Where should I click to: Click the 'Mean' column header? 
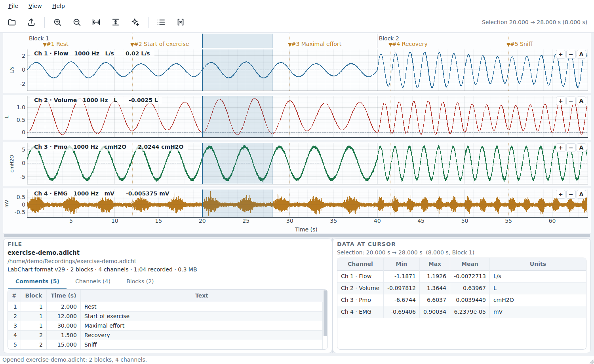pyautogui.click(x=470, y=264)
